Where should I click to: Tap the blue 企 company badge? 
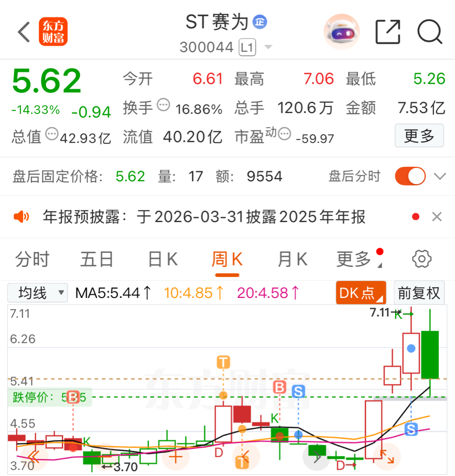point(260,22)
